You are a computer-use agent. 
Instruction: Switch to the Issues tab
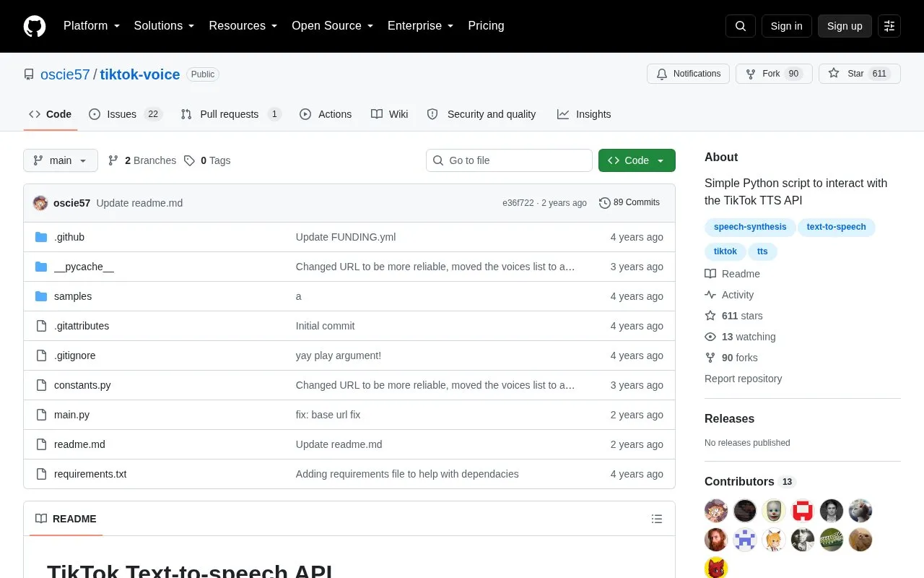point(126,114)
